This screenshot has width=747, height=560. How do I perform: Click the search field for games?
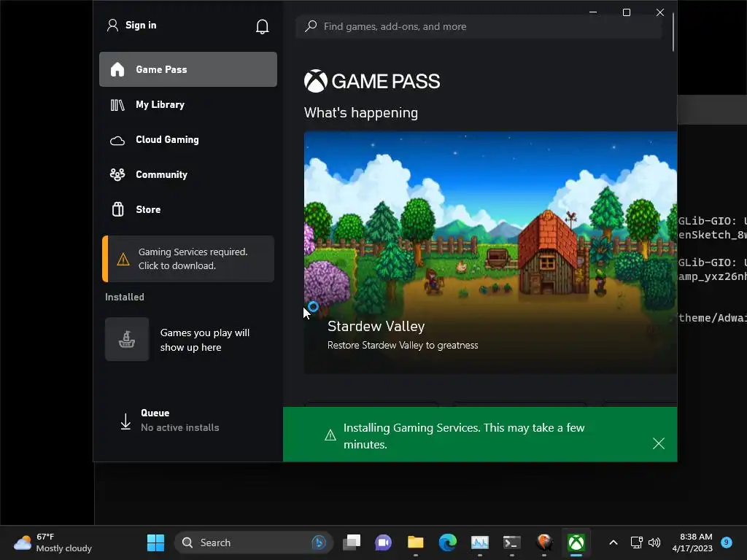click(x=479, y=27)
